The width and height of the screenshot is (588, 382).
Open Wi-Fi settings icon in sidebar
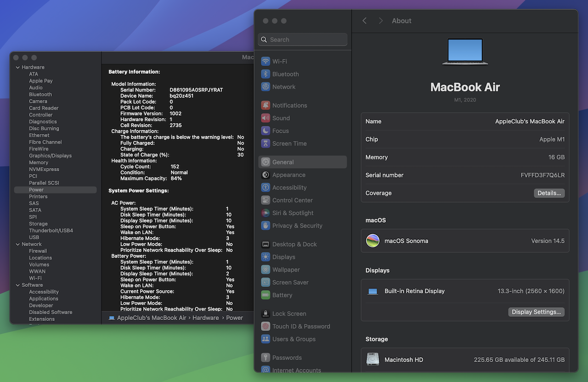[266, 61]
